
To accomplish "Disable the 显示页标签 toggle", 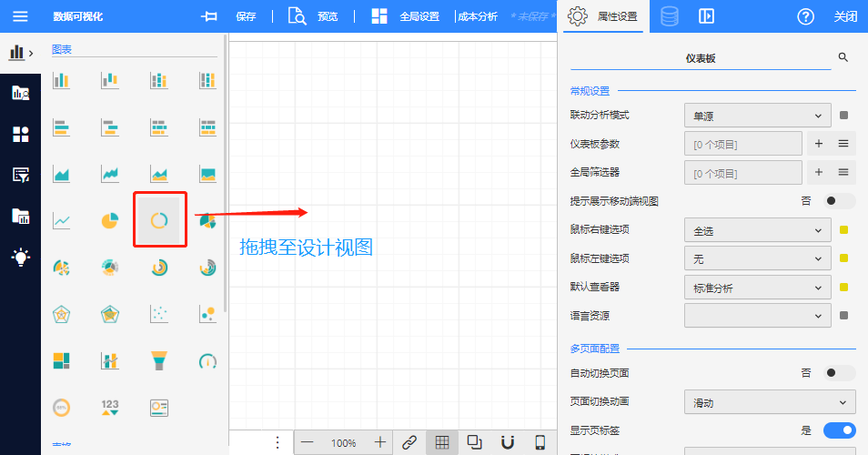I will click(839, 430).
